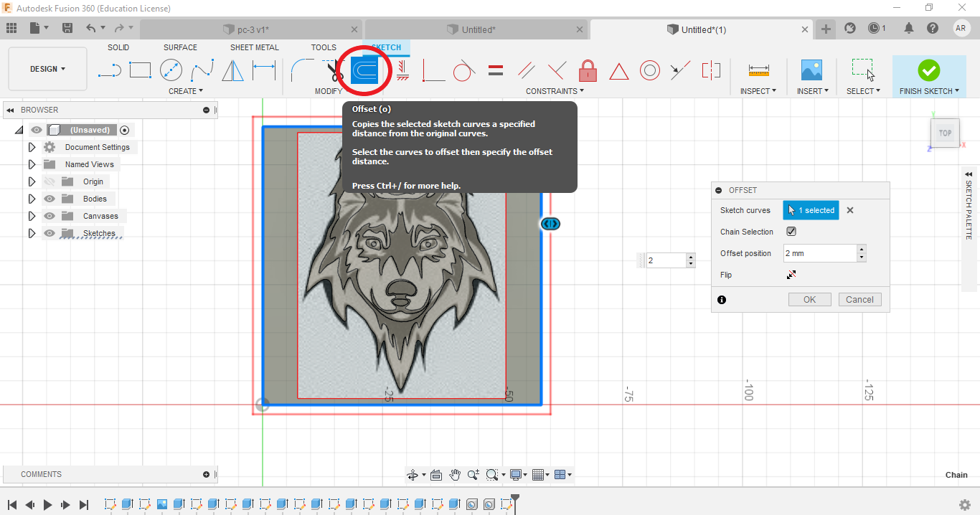Switch to the SURFACE tab
Image resolution: width=980 pixels, height=515 pixels.
pos(180,47)
